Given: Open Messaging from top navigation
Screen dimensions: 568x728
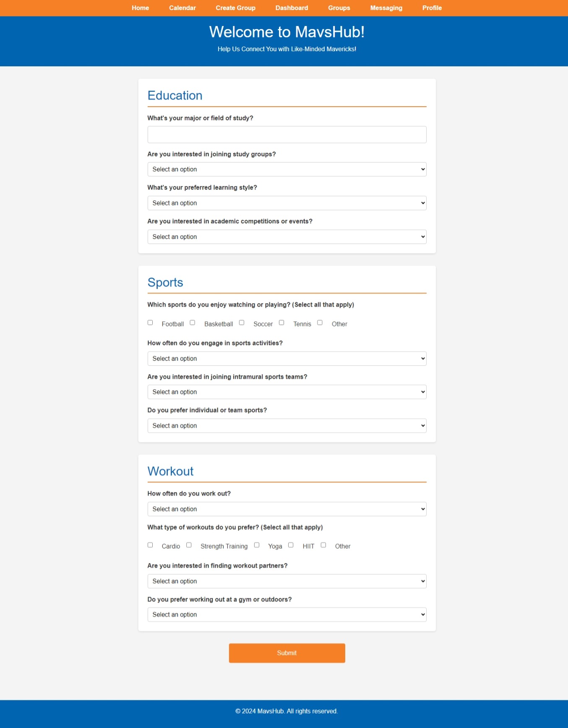Looking at the screenshot, I should [386, 8].
